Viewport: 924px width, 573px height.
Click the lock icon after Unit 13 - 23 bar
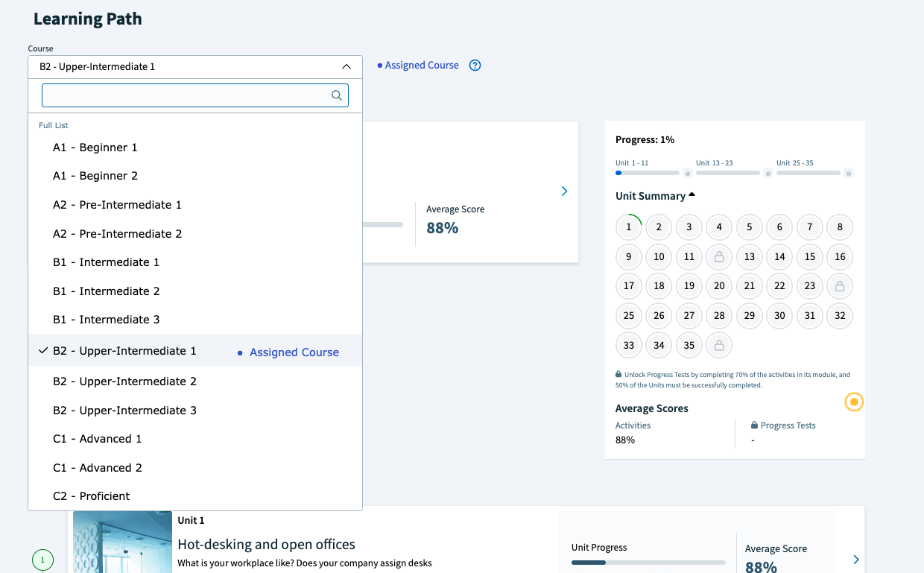[x=768, y=173]
